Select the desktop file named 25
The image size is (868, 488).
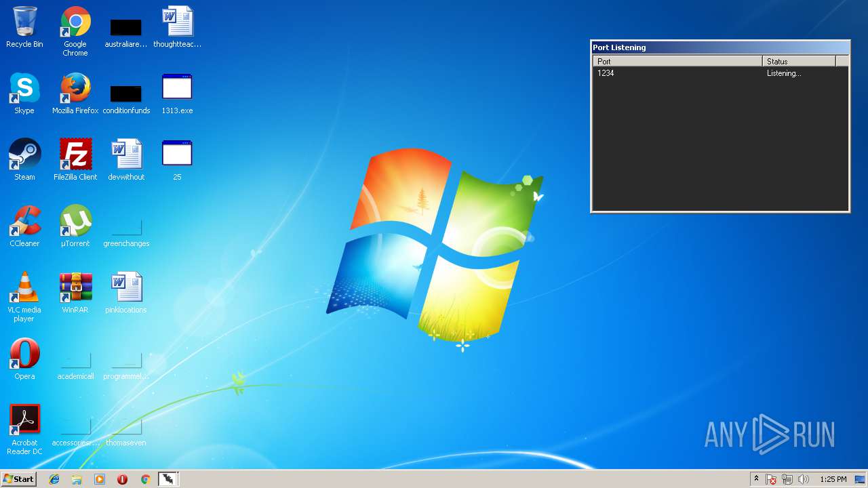[x=177, y=160]
